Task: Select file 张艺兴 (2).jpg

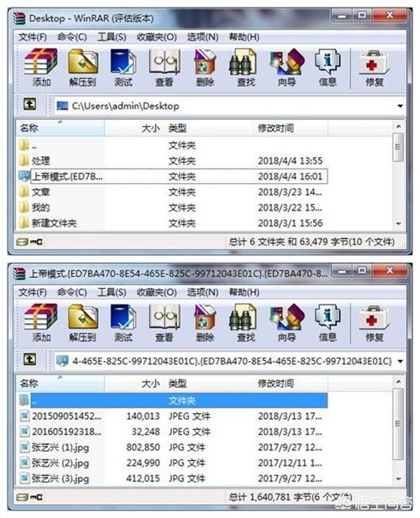Action: (x=172, y=463)
